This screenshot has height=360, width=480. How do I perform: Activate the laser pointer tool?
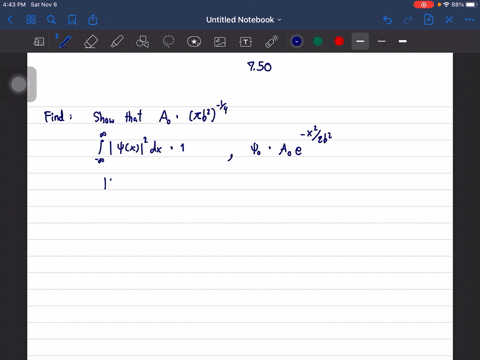coord(271,42)
